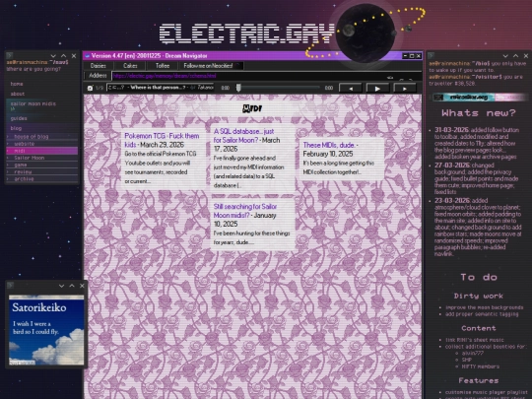Open the Toffee toolbar menu
The image size is (532, 399).
163,66
